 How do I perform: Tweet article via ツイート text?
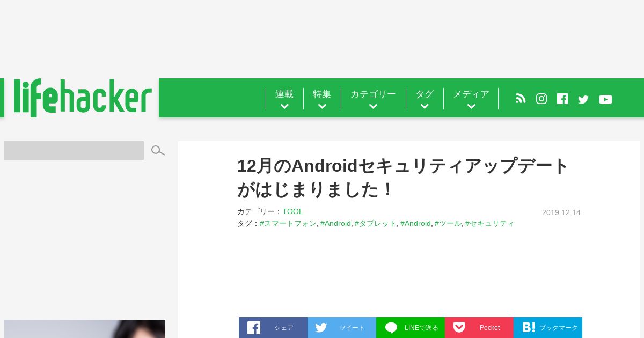[x=352, y=328]
